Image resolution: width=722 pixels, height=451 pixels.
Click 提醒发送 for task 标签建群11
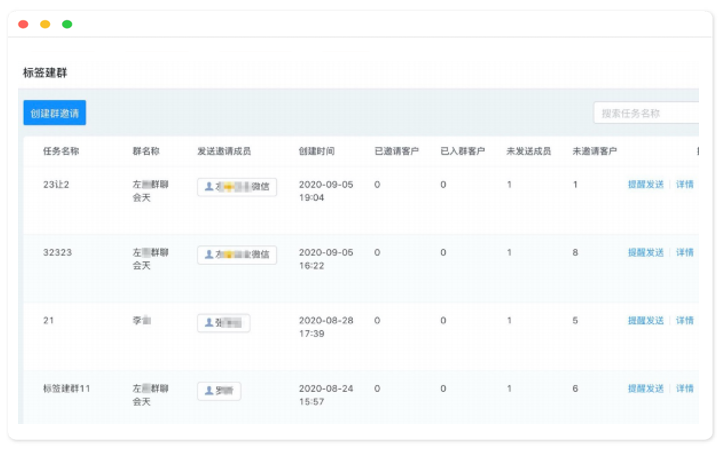[x=645, y=389]
